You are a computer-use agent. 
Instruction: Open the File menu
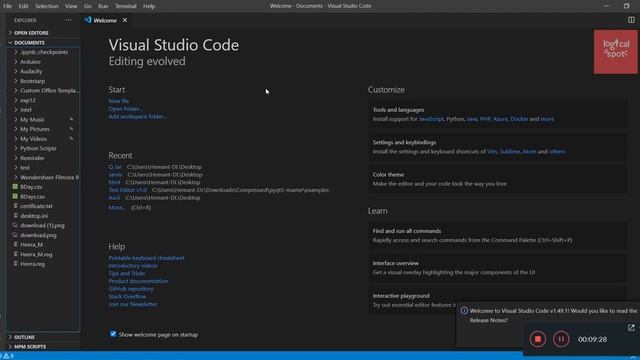(x=7, y=6)
